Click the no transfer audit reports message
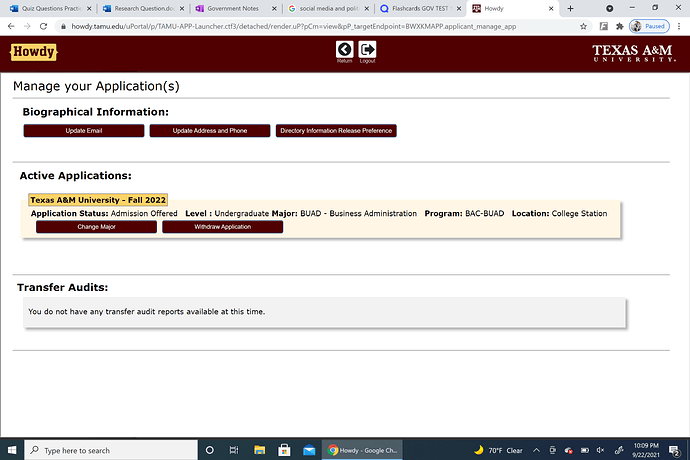 [x=147, y=312]
